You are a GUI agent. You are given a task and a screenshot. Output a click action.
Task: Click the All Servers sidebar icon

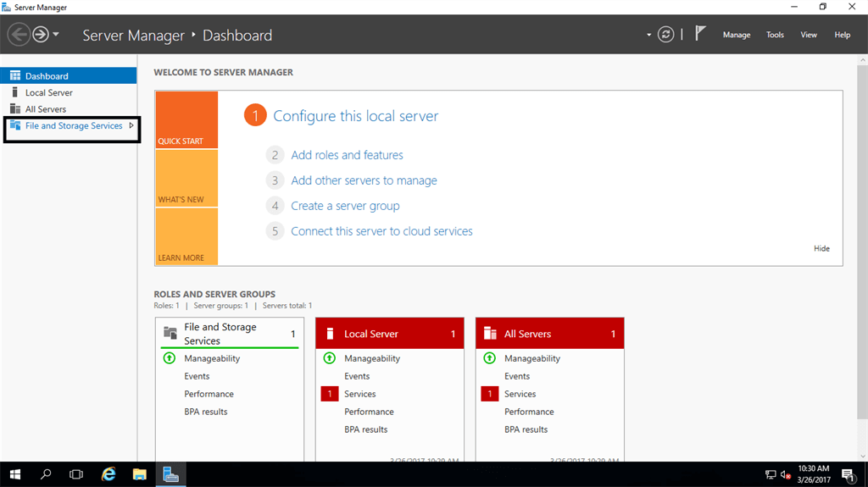click(14, 108)
